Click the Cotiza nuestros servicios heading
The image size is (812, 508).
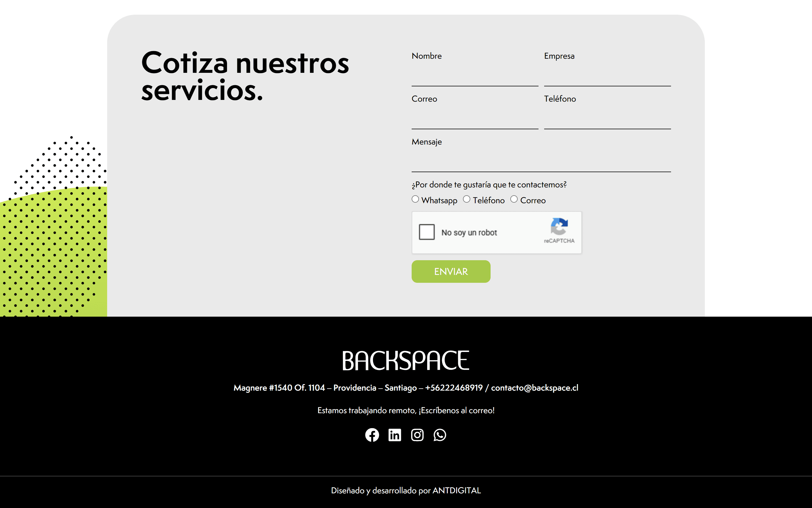(x=245, y=76)
